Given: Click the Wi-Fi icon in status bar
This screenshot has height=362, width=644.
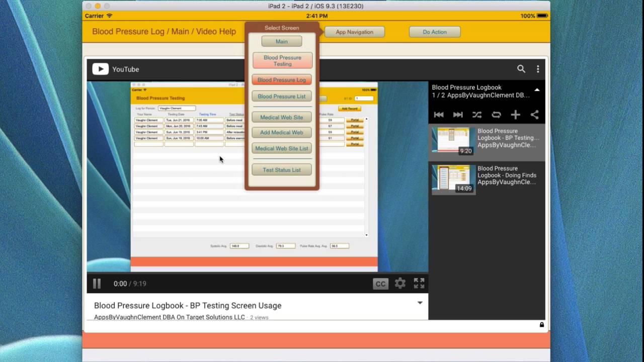Looking at the screenshot, I should (x=109, y=16).
